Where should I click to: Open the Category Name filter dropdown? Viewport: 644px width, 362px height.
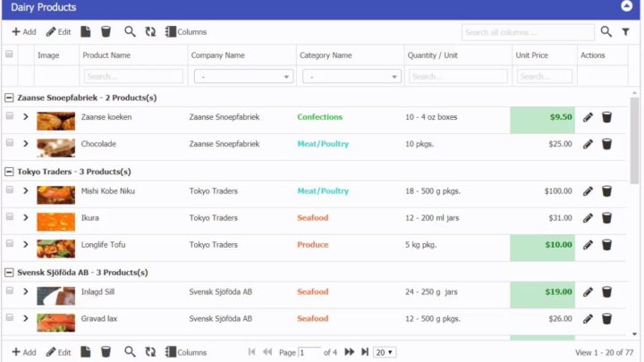[352, 76]
